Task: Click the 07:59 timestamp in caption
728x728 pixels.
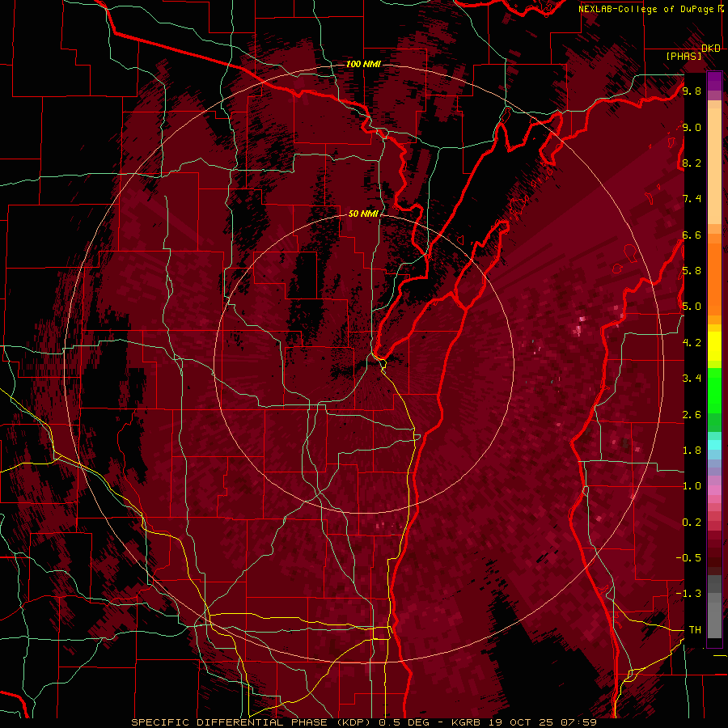Action: [581, 722]
